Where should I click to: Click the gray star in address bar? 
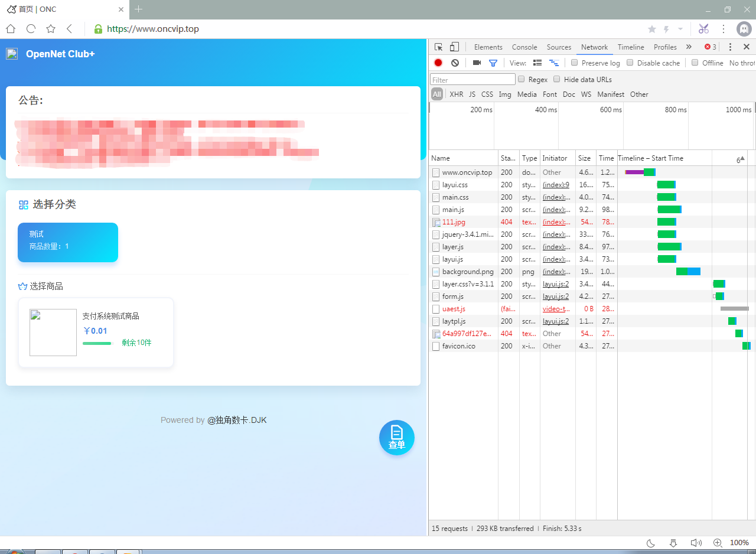click(652, 29)
